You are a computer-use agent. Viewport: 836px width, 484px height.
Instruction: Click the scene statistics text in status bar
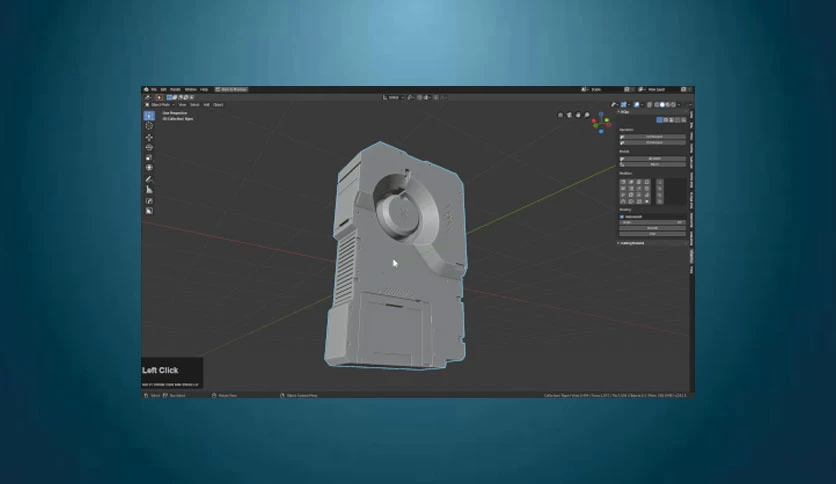click(x=615, y=395)
